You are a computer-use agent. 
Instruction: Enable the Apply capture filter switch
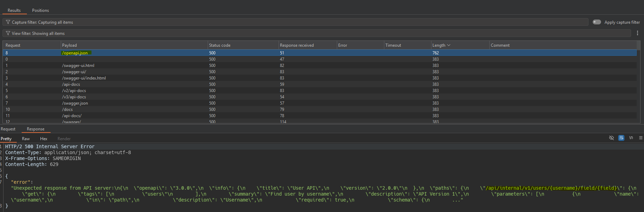coord(597,22)
